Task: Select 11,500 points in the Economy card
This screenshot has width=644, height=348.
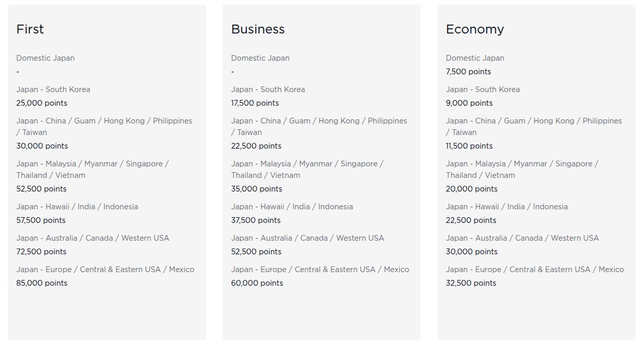Action: [469, 146]
